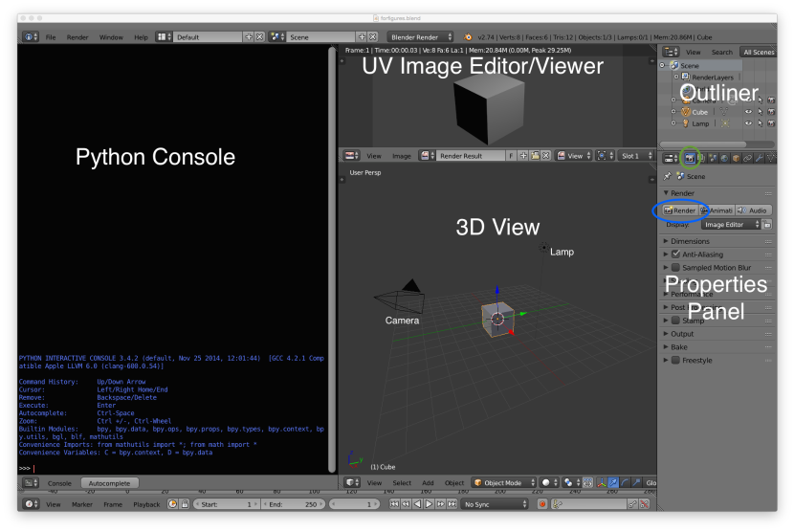Hide the Cube via its eye icon
The width and height of the screenshot is (794, 532).
pos(748,112)
